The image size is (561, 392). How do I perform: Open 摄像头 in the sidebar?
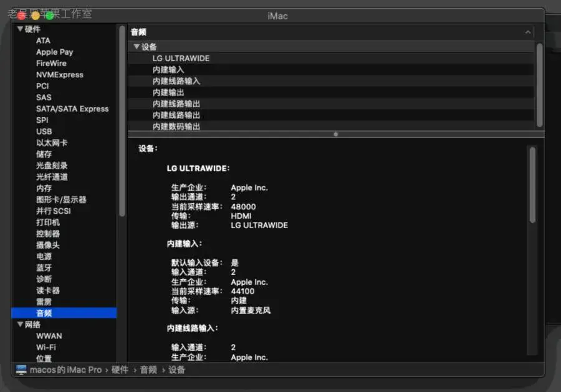point(47,245)
